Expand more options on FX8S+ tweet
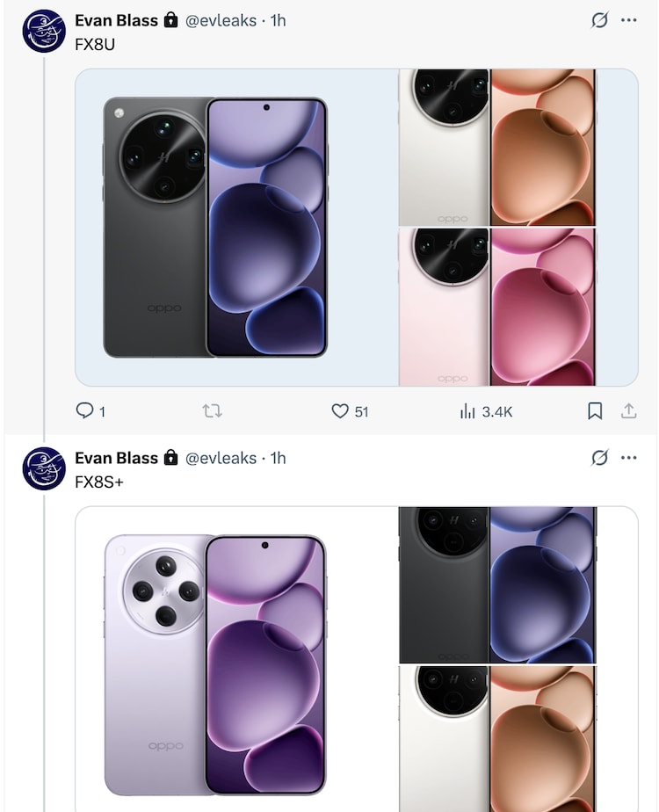659x812 pixels. point(629,458)
